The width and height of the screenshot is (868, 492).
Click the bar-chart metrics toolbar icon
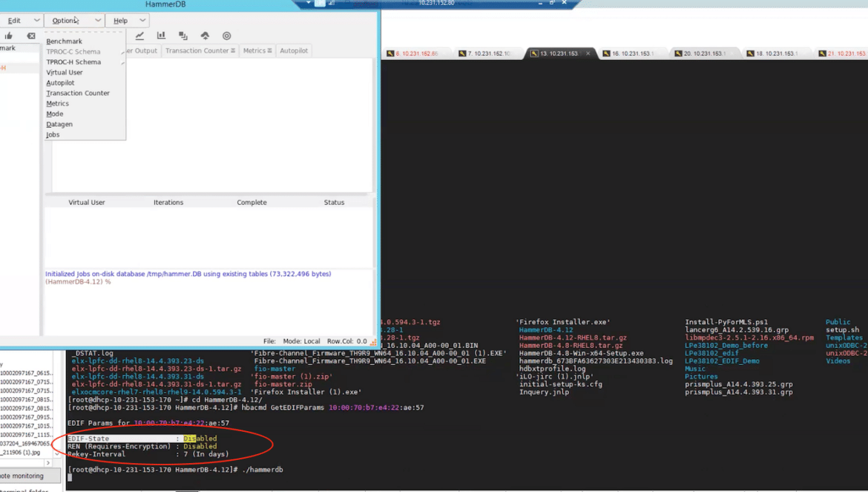[161, 36]
